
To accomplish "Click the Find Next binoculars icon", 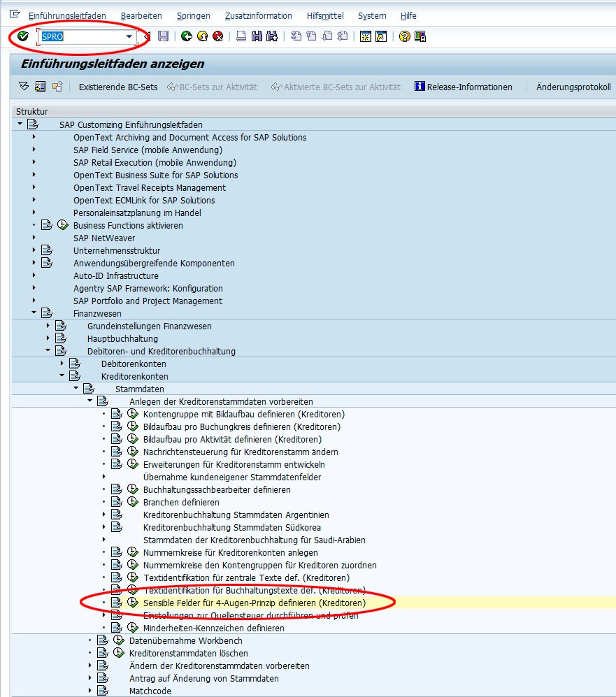I will [272, 36].
